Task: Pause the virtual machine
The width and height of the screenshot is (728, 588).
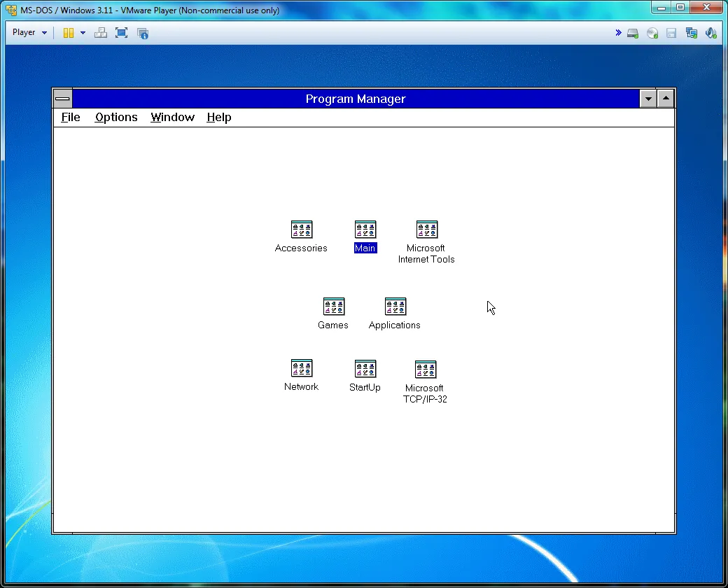Action: pyautogui.click(x=69, y=32)
